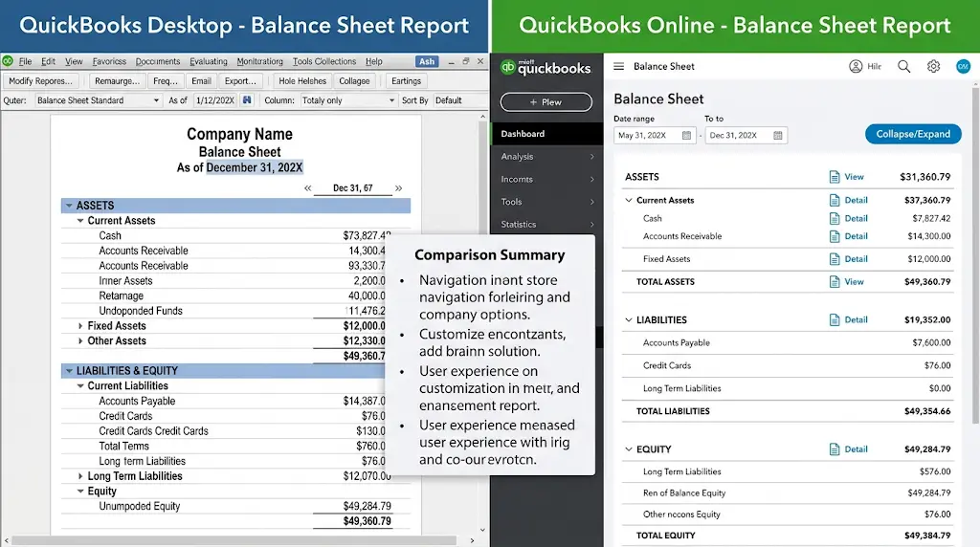Select Dashboard in the Online sidebar
The image size is (980, 547).
coord(546,134)
